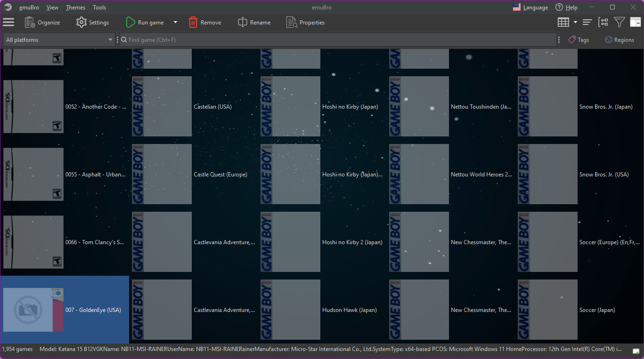
Task: Click the filter funnel icon
Action: (619, 22)
